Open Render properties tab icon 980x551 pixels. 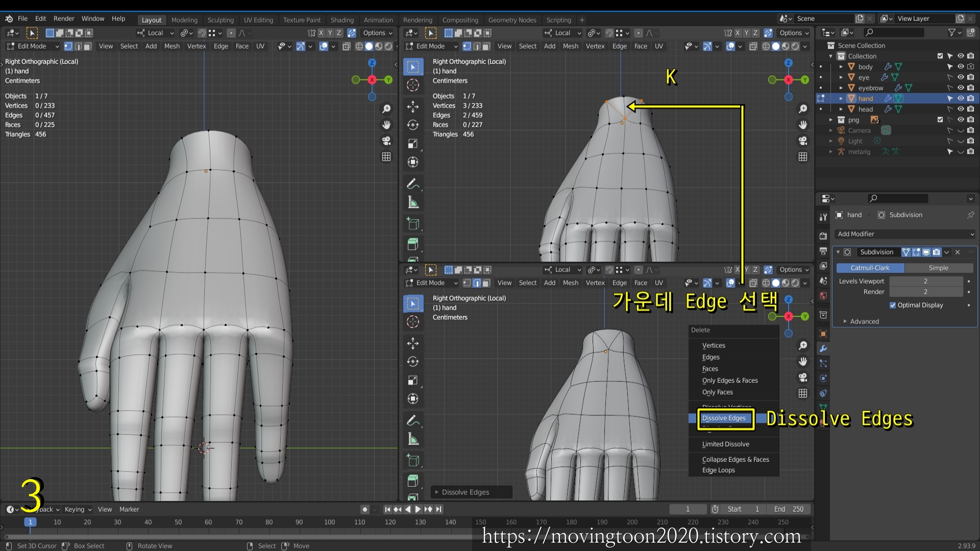tap(823, 236)
